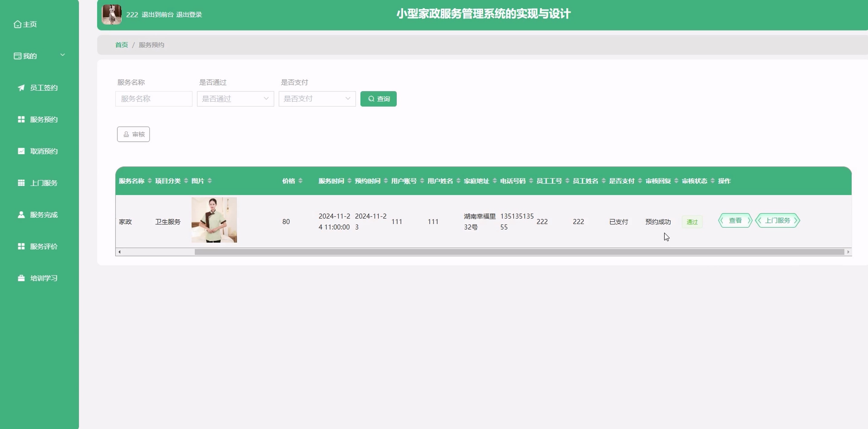868x429 pixels.
Task: Click the horizontal table scrollbar
Action: coord(519,252)
